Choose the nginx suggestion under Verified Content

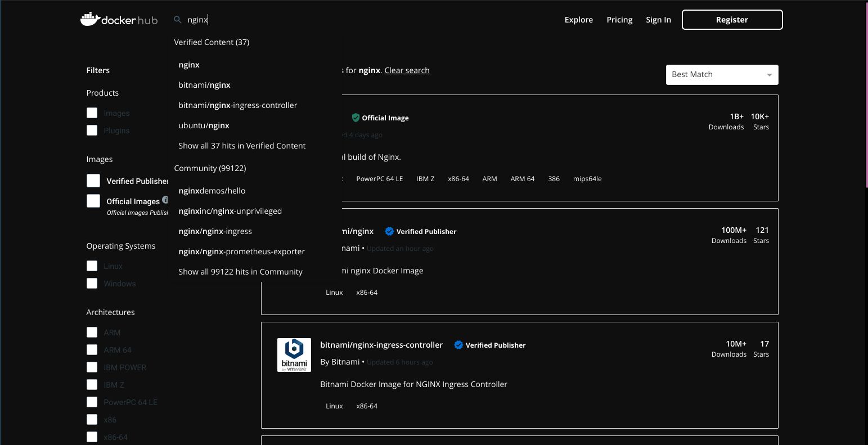(x=189, y=65)
